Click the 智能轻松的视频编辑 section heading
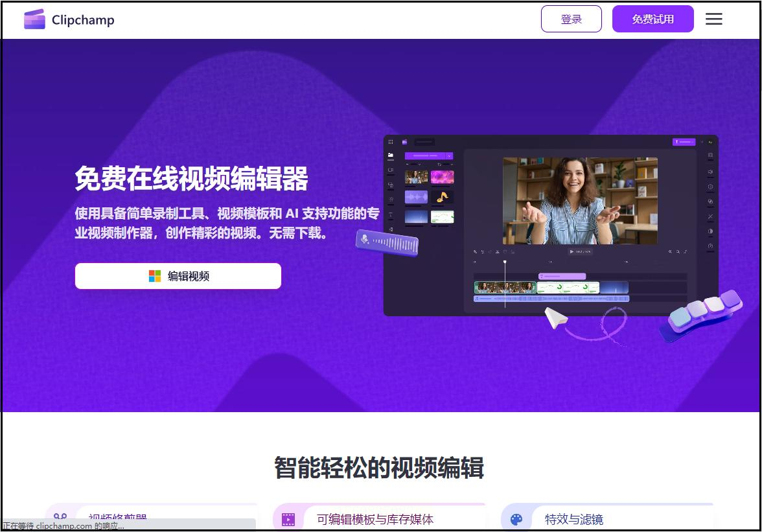 [x=379, y=467]
